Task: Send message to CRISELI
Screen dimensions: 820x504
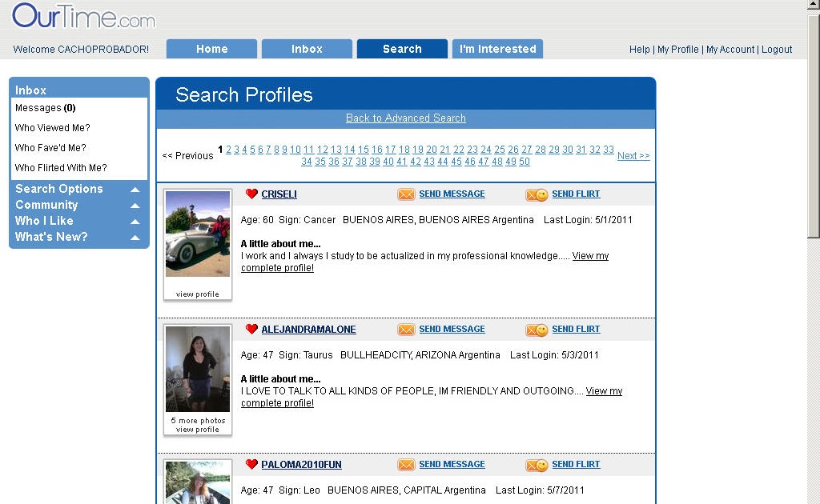Action: (x=452, y=194)
